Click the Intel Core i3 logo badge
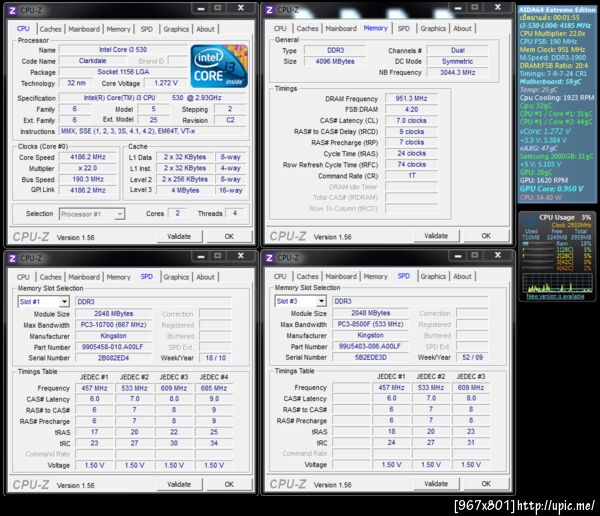Screen dimensions: 600x516 coord(219,66)
